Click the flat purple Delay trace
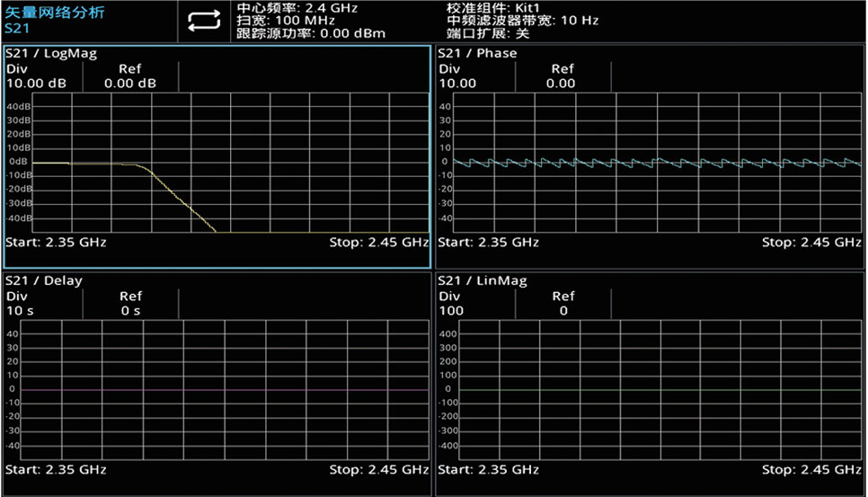Screen dimensions: 868x497 click(x=225, y=390)
